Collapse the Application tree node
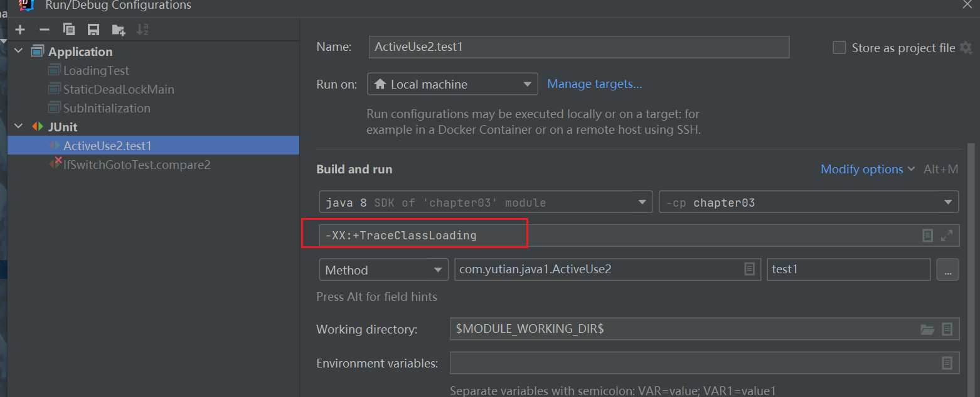 click(18, 52)
